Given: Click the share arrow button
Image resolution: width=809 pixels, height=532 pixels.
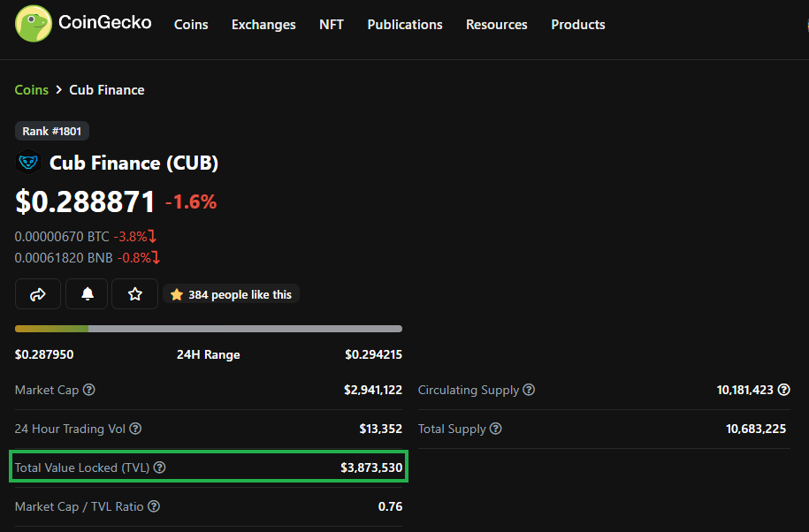Looking at the screenshot, I should [x=38, y=293].
